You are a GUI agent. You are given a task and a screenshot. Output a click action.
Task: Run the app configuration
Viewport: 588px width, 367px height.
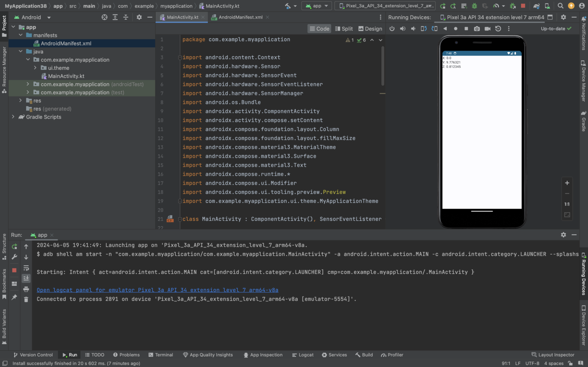443,6
